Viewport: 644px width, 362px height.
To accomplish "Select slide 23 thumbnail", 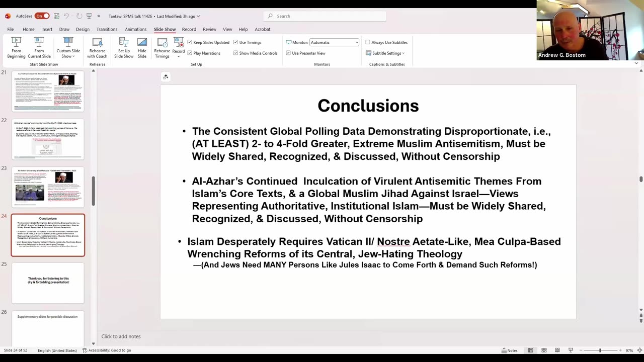I will [x=48, y=187].
